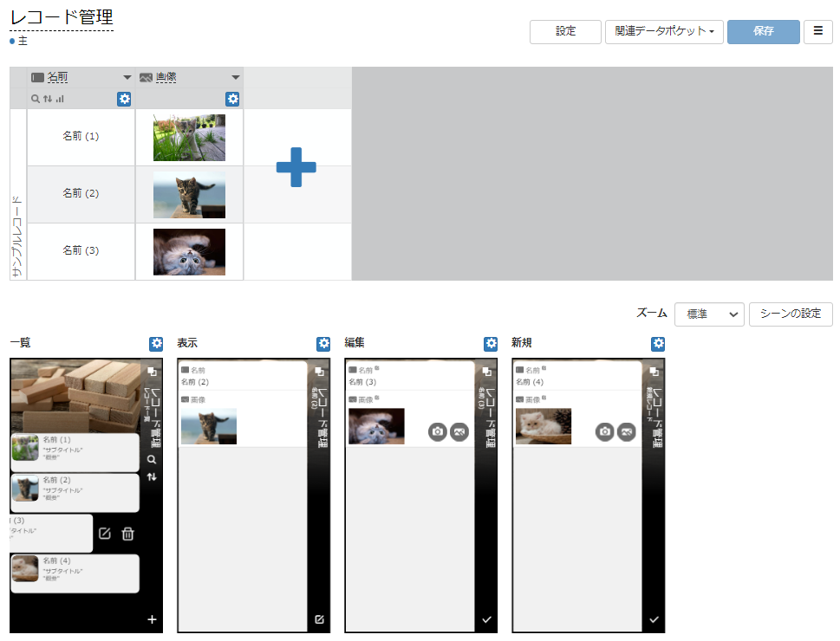Click the edit pencil icon in 一覧 preview
840x641 pixels.
point(105,534)
